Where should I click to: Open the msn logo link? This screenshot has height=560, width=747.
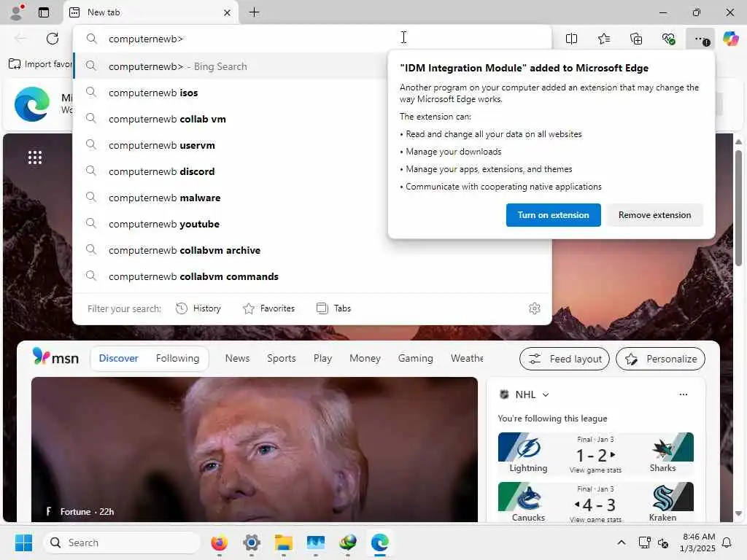[x=55, y=357]
